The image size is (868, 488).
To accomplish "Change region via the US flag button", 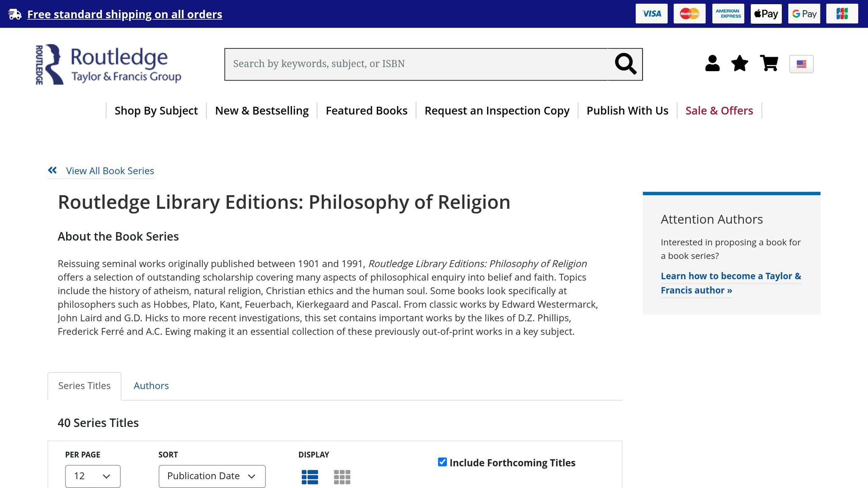I will tap(801, 64).
